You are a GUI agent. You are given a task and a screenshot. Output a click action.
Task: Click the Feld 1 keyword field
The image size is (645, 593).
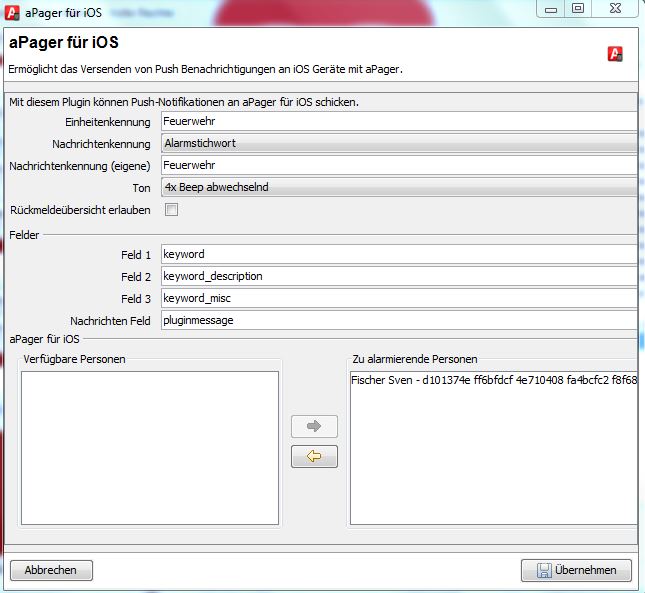point(398,254)
